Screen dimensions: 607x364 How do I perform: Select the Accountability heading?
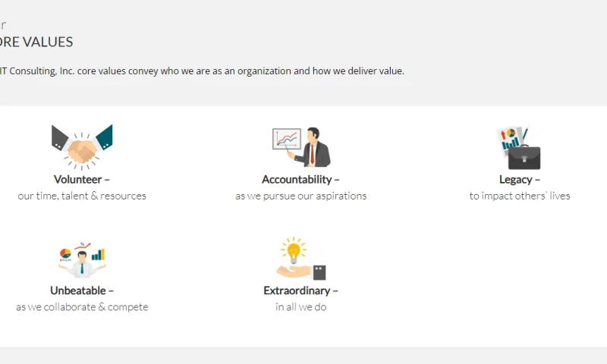coord(300,180)
